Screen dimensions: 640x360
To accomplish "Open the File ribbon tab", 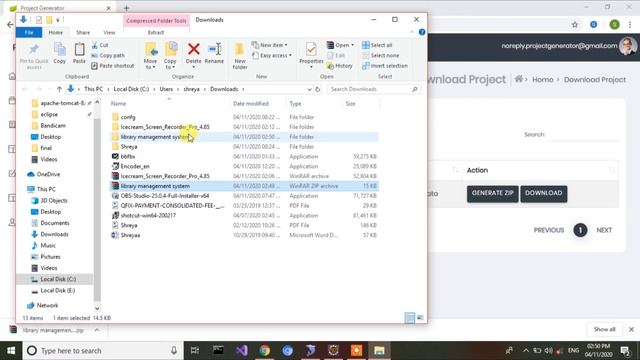I will (x=29, y=32).
